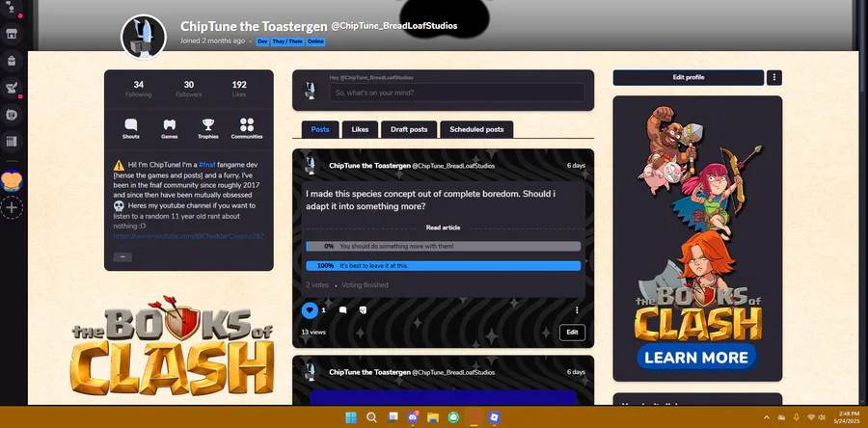Switch to the Posts tab
The image size is (868, 428).
point(320,129)
